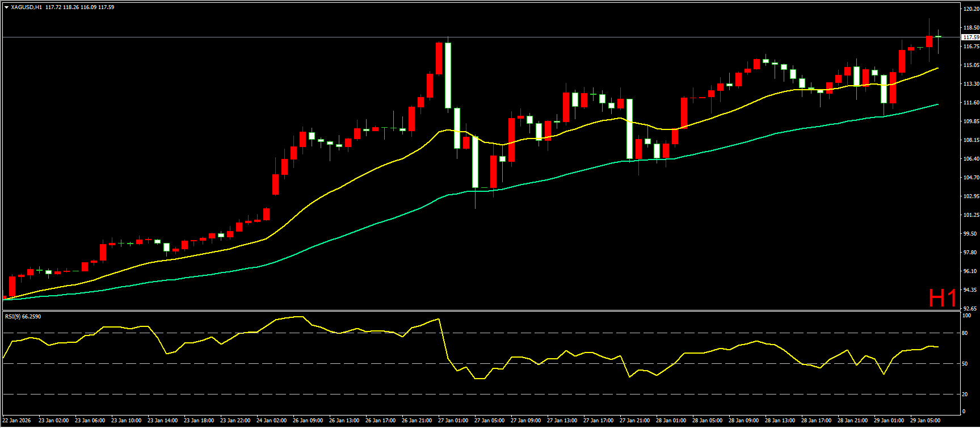Click the 22 Jan 2026 date label
Image resolution: width=980 pixels, height=428 pixels.
pos(17,421)
